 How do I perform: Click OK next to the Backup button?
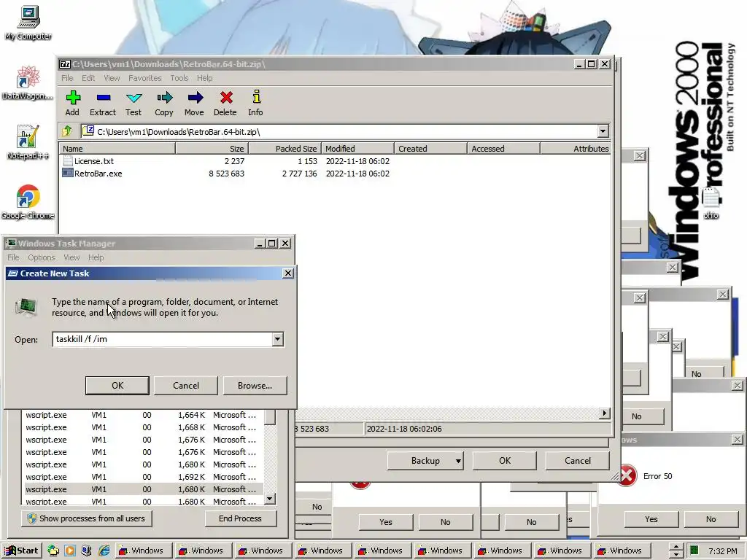505,461
